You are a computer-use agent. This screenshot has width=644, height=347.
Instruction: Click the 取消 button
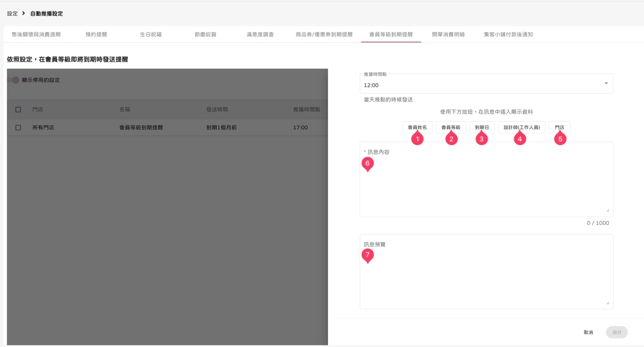click(589, 333)
